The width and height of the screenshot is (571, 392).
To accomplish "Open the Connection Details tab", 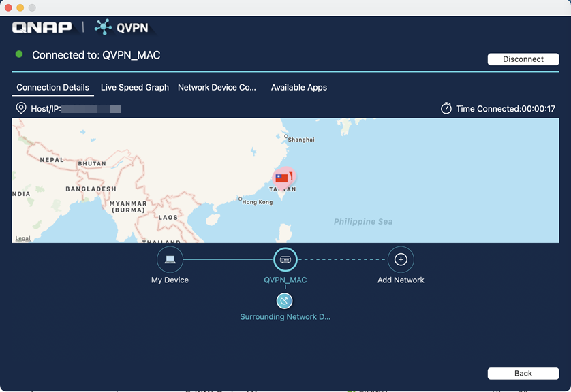I will point(52,88).
